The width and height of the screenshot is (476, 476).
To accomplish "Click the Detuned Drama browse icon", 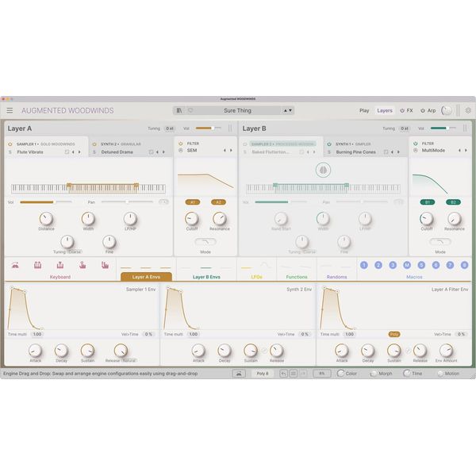I will [151, 152].
